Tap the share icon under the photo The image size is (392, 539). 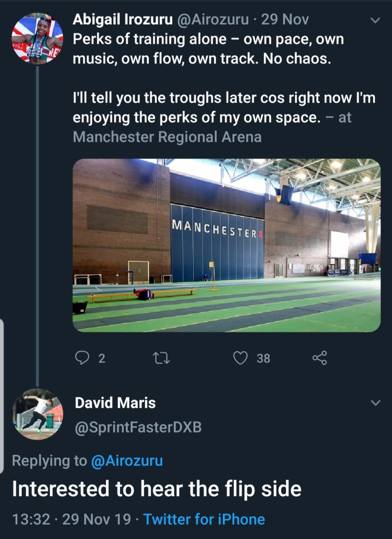tap(320, 358)
